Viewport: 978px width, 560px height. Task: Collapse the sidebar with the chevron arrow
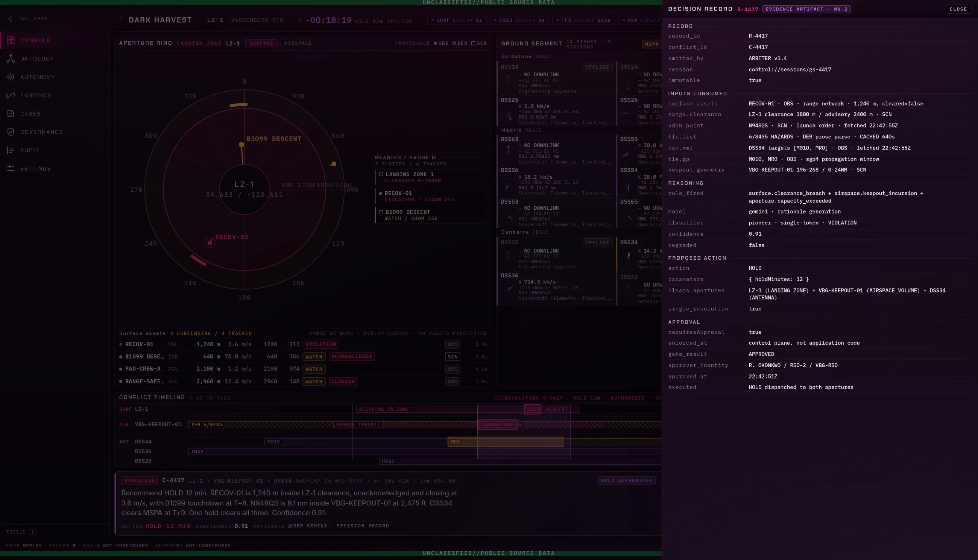pos(11,18)
